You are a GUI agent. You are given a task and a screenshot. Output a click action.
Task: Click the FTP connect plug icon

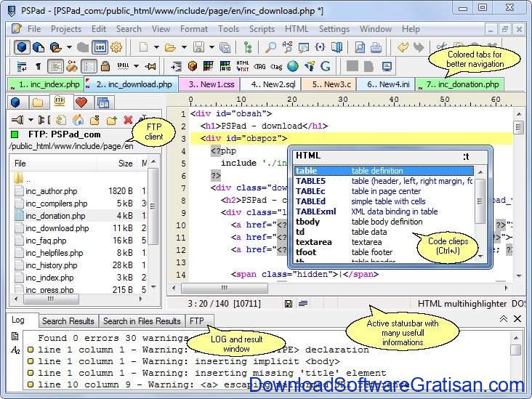coord(17,120)
